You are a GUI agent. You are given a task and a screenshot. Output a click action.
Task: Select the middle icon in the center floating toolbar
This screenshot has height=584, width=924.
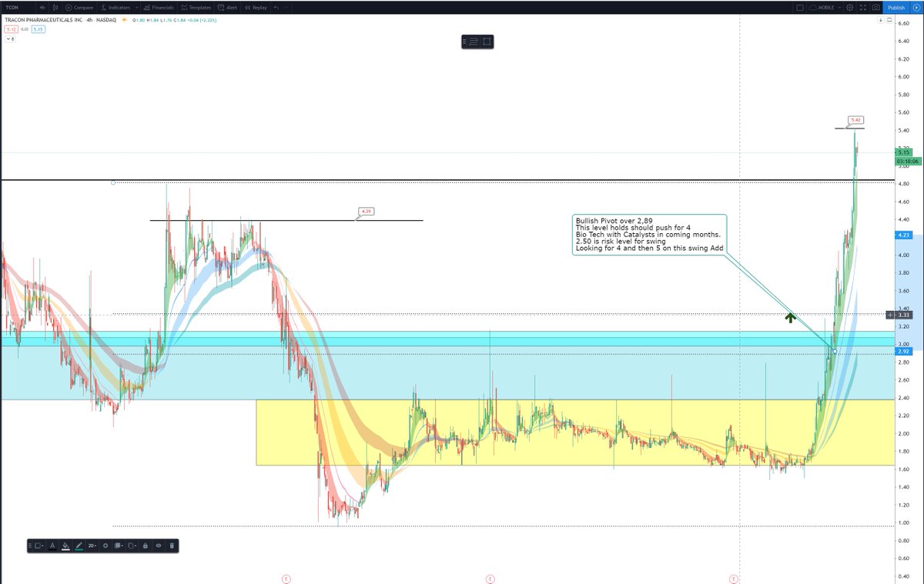[475, 42]
